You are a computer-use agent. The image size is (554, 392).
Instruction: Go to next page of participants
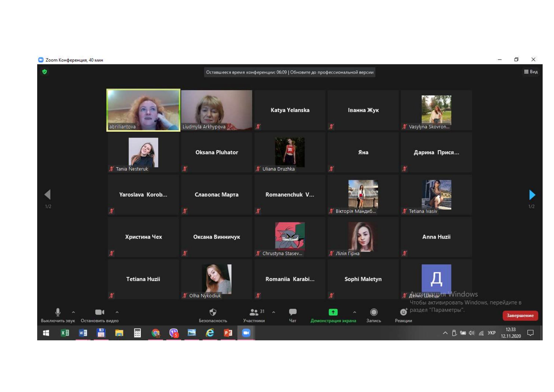532,195
